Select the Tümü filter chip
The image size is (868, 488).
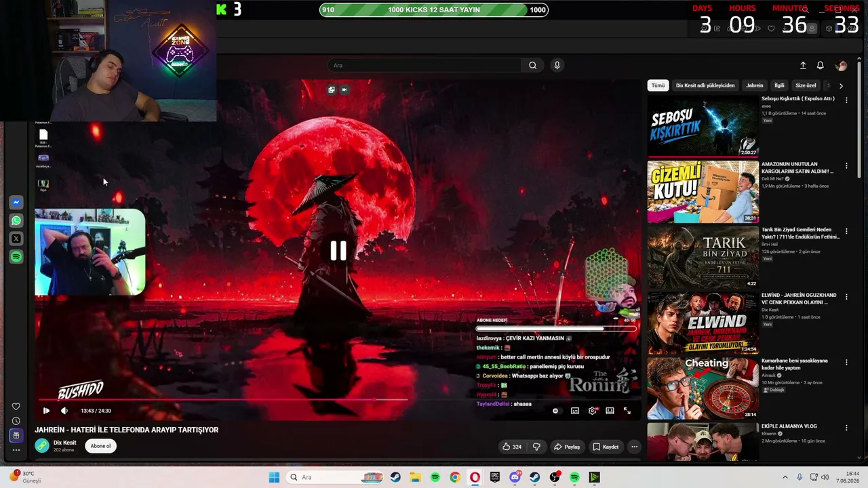tap(658, 85)
